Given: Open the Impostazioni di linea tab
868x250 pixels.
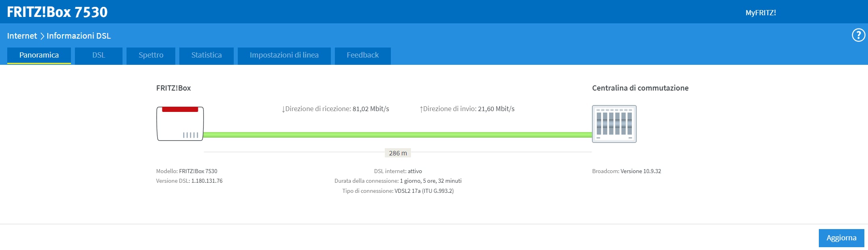Looking at the screenshot, I should tap(284, 56).
